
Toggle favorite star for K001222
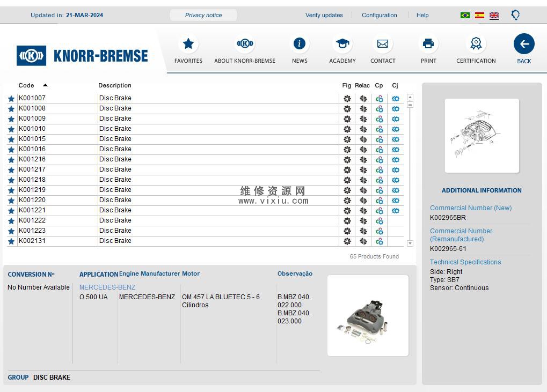[11, 221]
